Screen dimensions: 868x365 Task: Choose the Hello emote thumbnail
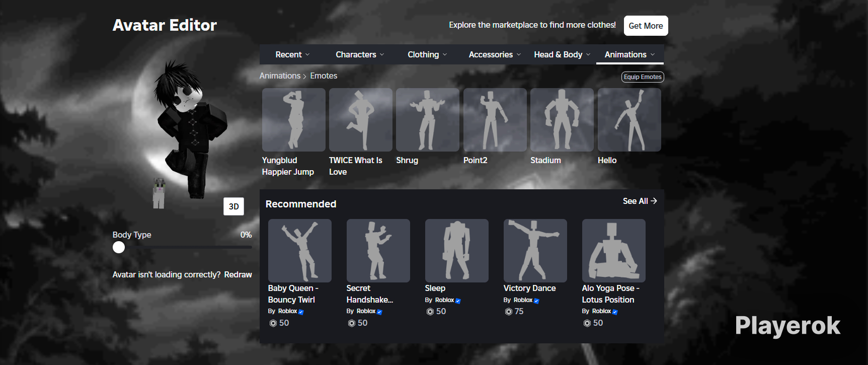click(629, 120)
